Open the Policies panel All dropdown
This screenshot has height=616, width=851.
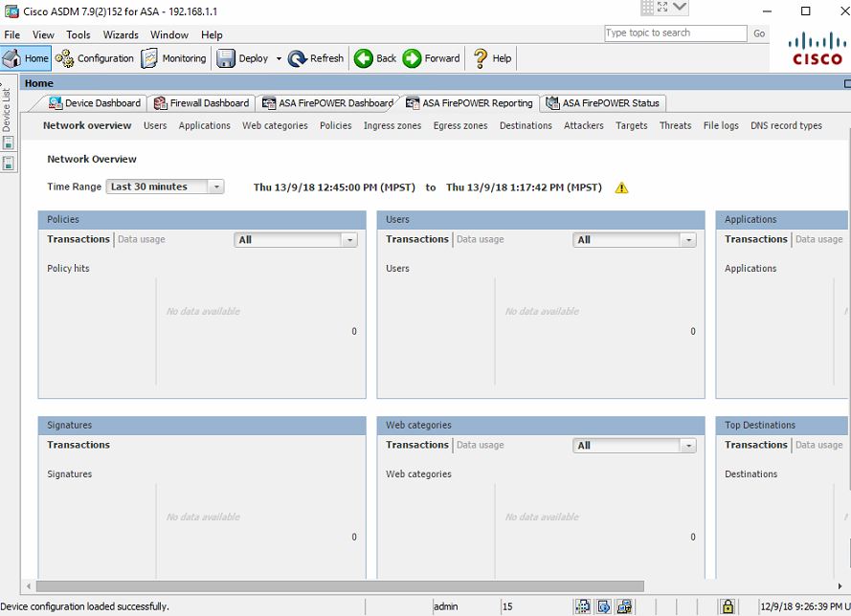pyautogui.click(x=296, y=240)
